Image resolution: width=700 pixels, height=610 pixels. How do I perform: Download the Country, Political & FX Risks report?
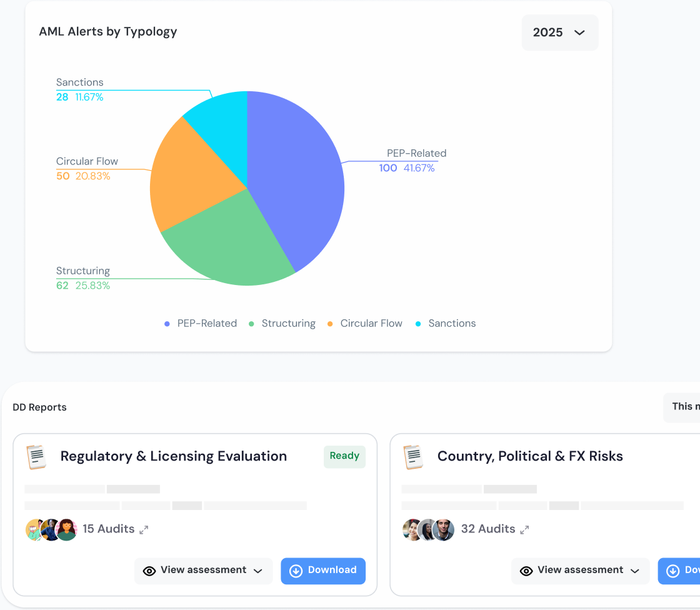tap(679, 571)
